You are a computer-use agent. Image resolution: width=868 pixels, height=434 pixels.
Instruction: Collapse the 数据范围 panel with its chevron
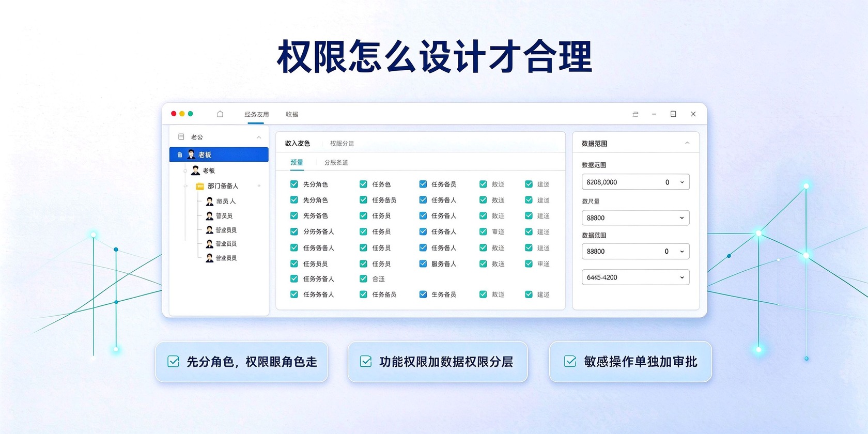point(687,143)
